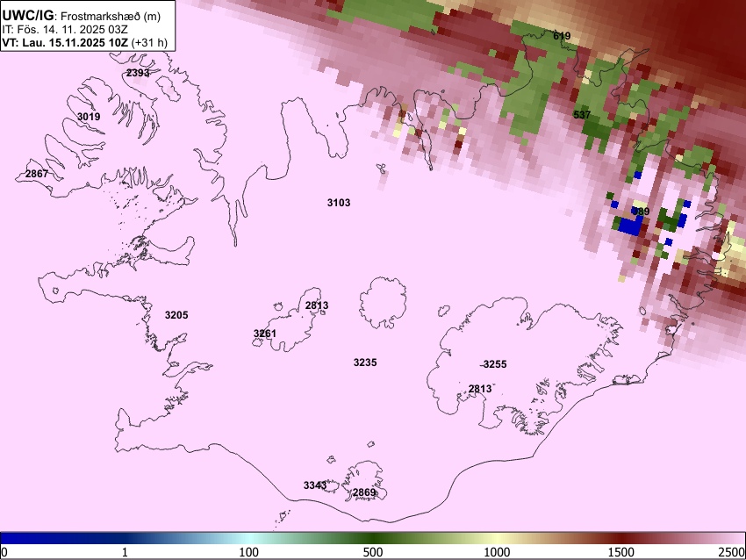Click the legend tick label 1500
746x560 pixels.
click(x=621, y=552)
